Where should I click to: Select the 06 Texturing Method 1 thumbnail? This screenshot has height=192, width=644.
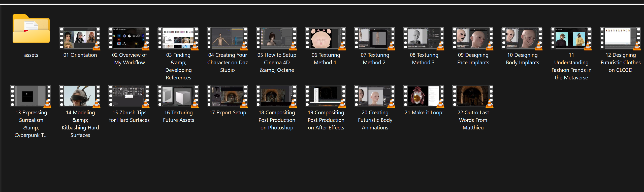[x=326, y=38]
